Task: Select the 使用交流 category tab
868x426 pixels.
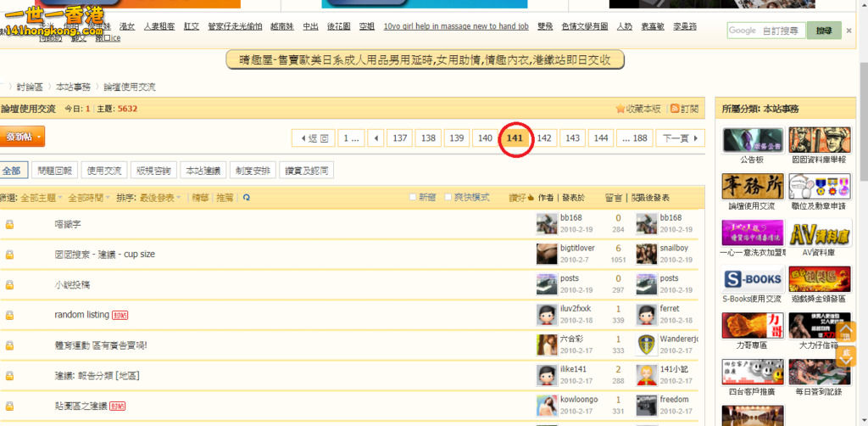Action: (x=104, y=170)
